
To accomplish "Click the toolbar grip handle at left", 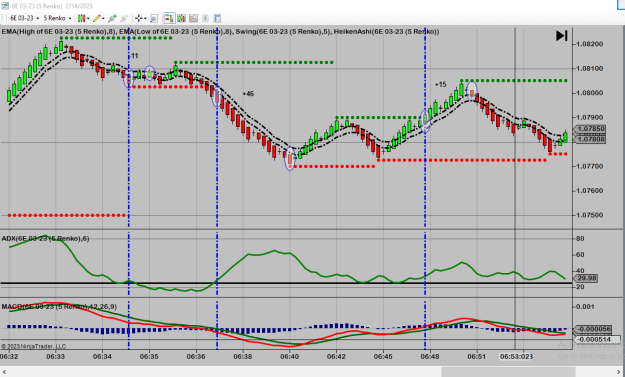I will pos(3,18).
